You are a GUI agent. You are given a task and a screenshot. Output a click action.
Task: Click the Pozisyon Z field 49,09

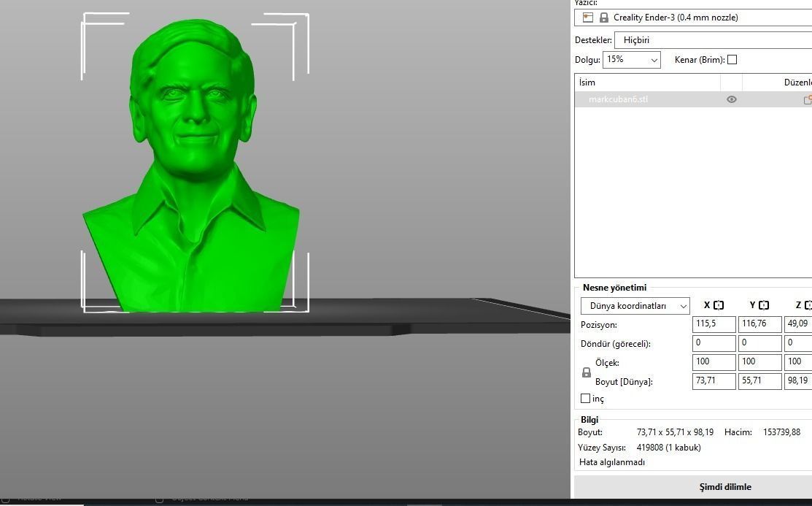point(798,324)
